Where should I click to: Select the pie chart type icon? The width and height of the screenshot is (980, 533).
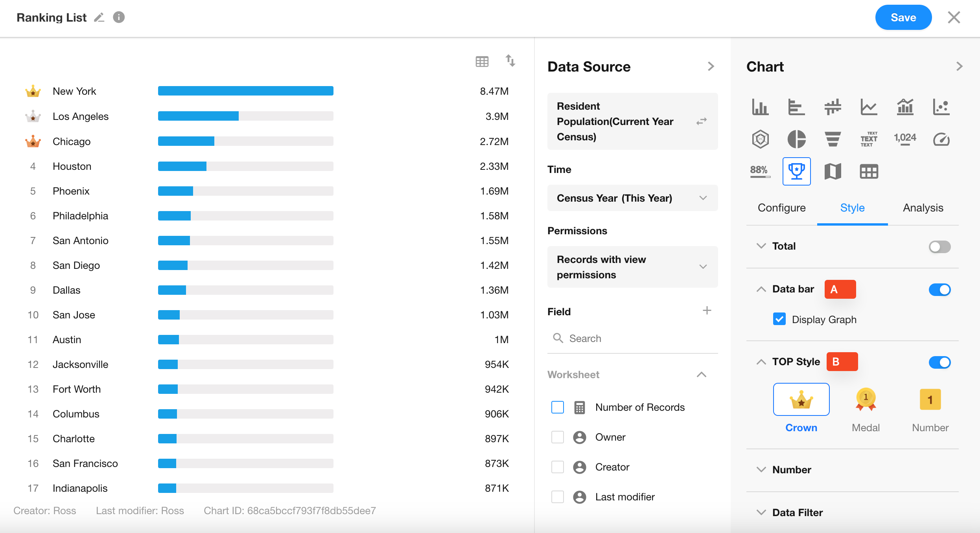[x=796, y=139]
